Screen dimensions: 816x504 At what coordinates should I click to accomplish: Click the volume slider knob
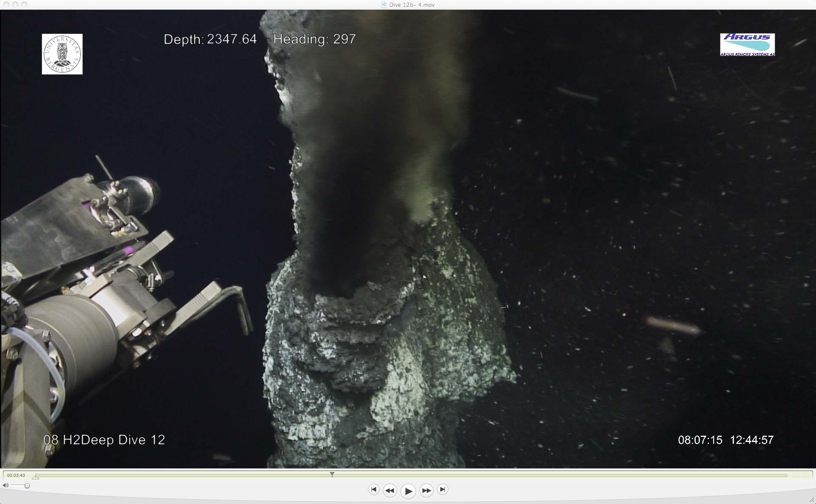[x=27, y=486]
